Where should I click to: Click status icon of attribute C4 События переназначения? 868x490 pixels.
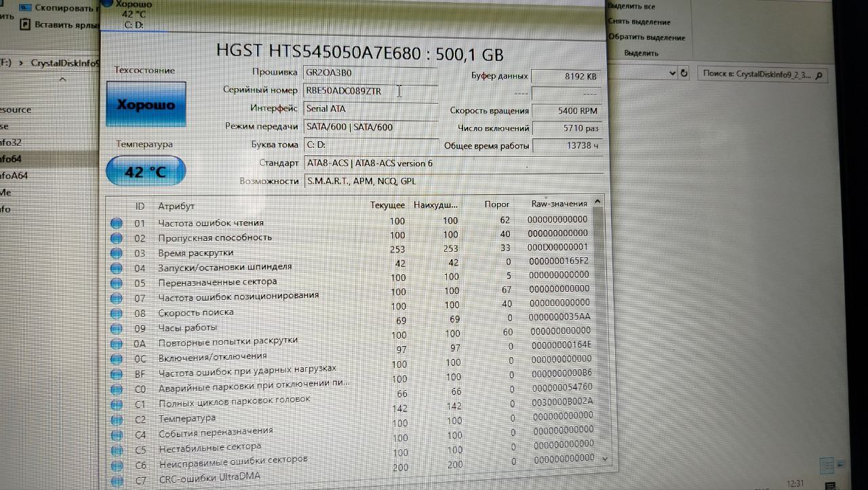(116, 435)
